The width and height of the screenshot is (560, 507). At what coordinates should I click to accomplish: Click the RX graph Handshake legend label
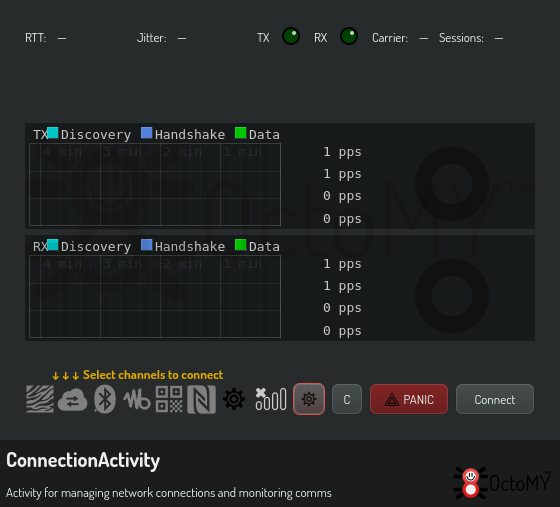190,246
